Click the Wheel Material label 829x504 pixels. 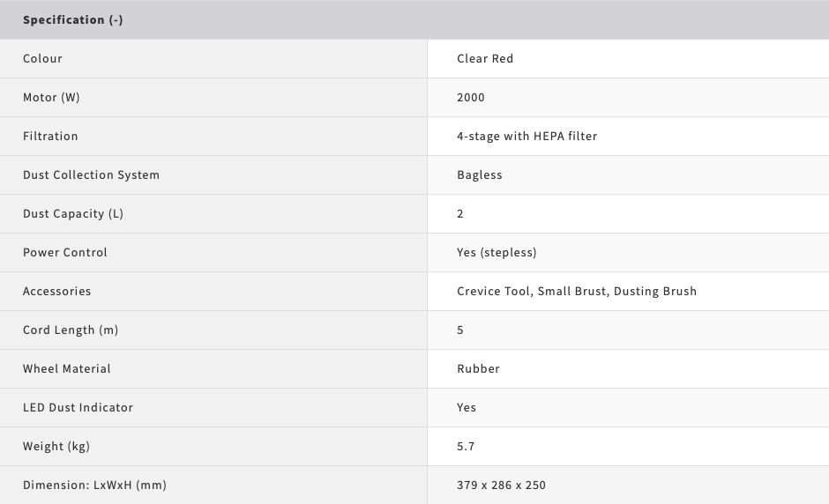pos(67,368)
